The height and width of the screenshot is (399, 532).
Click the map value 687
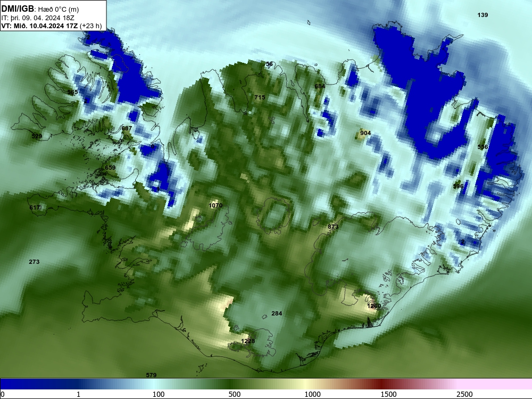(x=127, y=128)
